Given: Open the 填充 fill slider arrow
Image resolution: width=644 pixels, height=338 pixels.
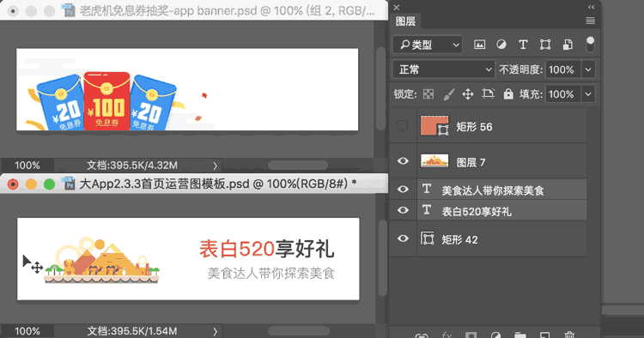Looking at the screenshot, I should pyautogui.click(x=588, y=94).
